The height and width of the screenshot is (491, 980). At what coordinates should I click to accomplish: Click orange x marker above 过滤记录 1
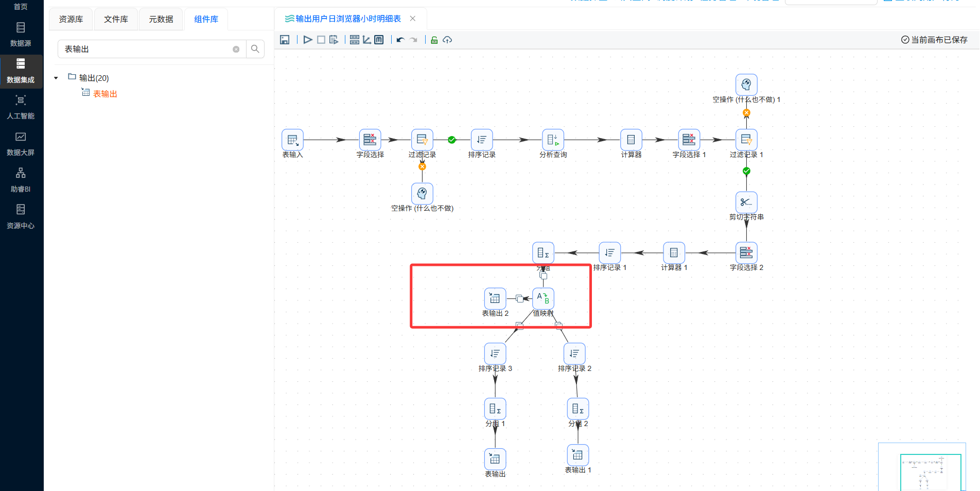pos(746,113)
